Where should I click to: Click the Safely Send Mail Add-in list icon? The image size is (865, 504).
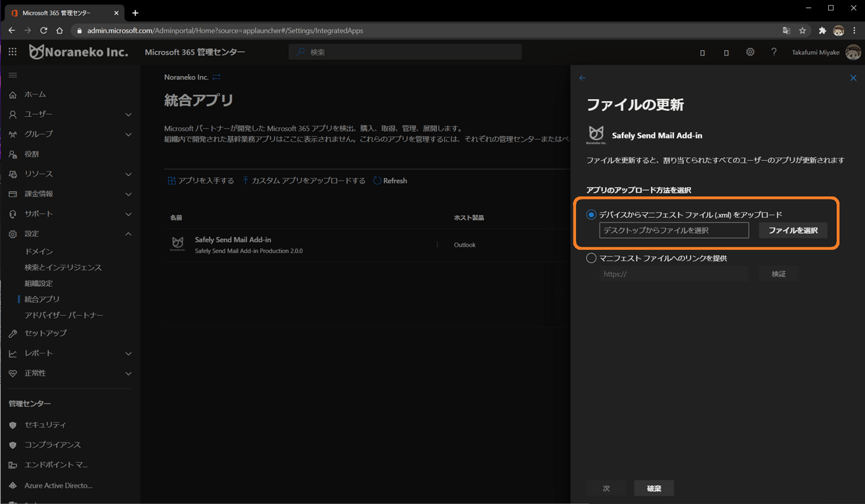[x=177, y=244]
